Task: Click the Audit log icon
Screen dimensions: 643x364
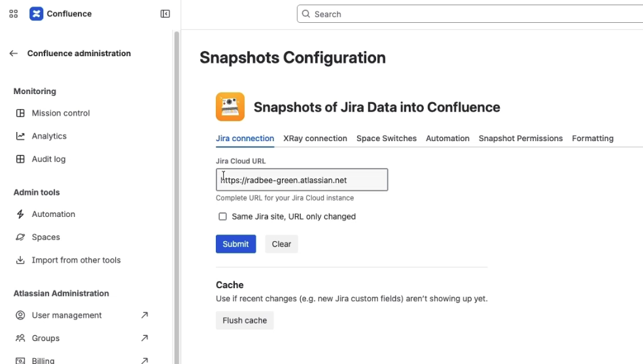Action: pyautogui.click(x=20, y=159)
